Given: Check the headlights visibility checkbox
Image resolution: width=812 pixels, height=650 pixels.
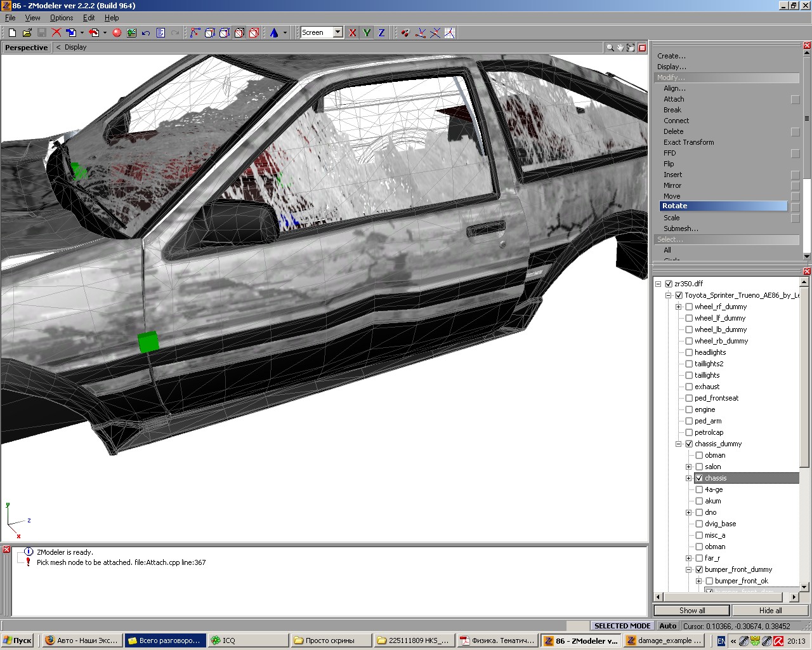Looking at the screenshot, I should click(x=689, y=352).
